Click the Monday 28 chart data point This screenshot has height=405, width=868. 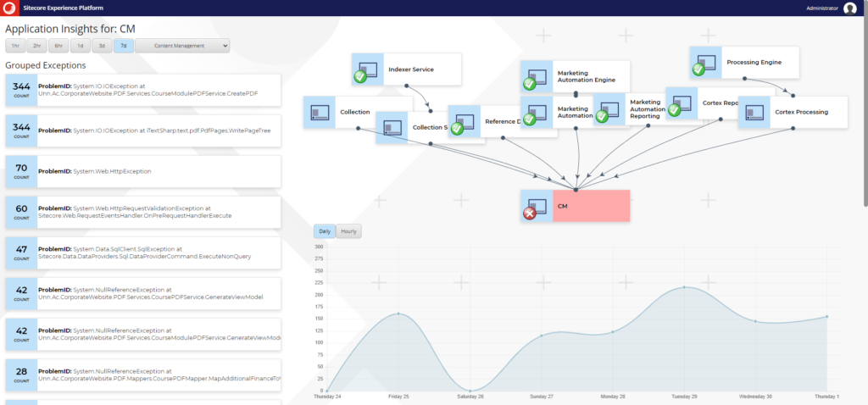(x=613, y=332)
